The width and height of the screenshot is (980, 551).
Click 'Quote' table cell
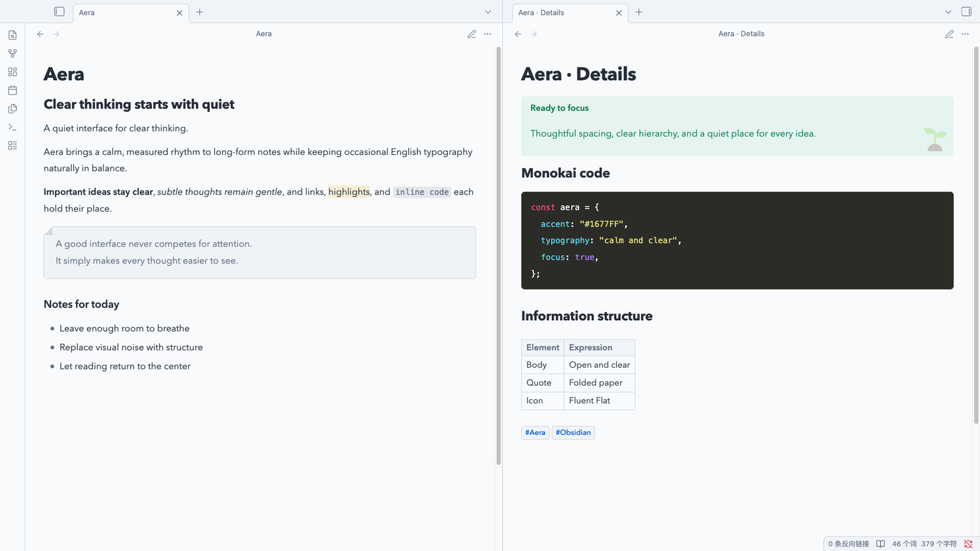(x=542, y=383)
